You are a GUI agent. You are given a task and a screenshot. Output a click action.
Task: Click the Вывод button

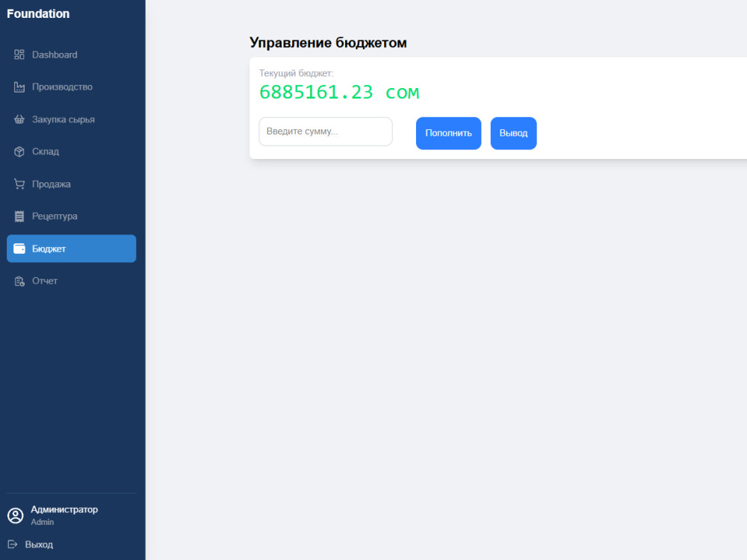click(514, 134)
